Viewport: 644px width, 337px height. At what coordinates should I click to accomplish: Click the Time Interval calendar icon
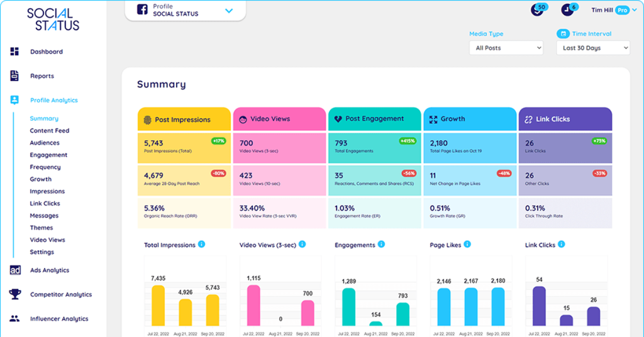563,34
